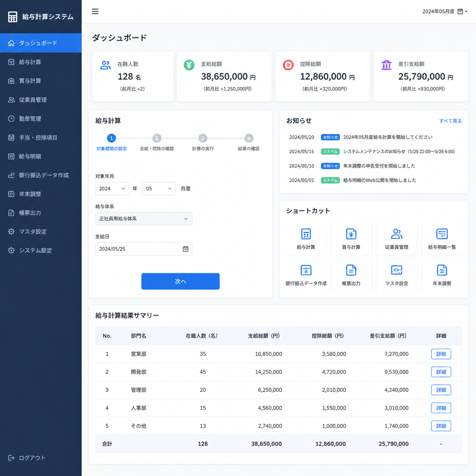Click the ログアウト icon
Viewport: 476px width, 476px height.
tap(11, 458)
